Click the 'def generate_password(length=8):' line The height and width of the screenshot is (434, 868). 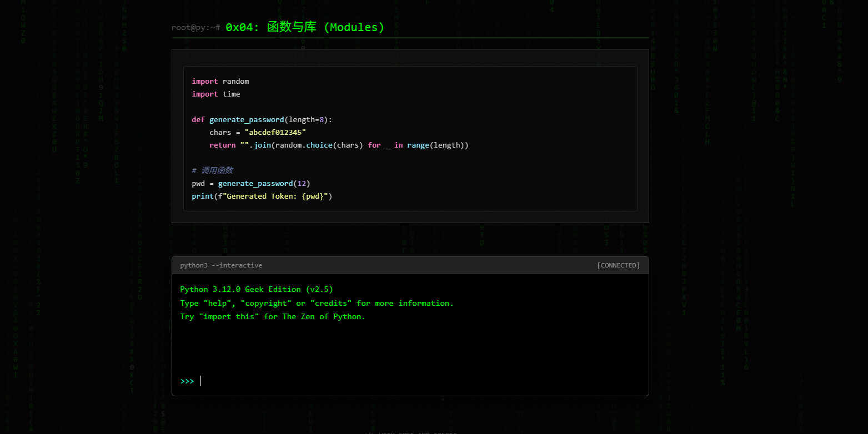tap(262, 120)
